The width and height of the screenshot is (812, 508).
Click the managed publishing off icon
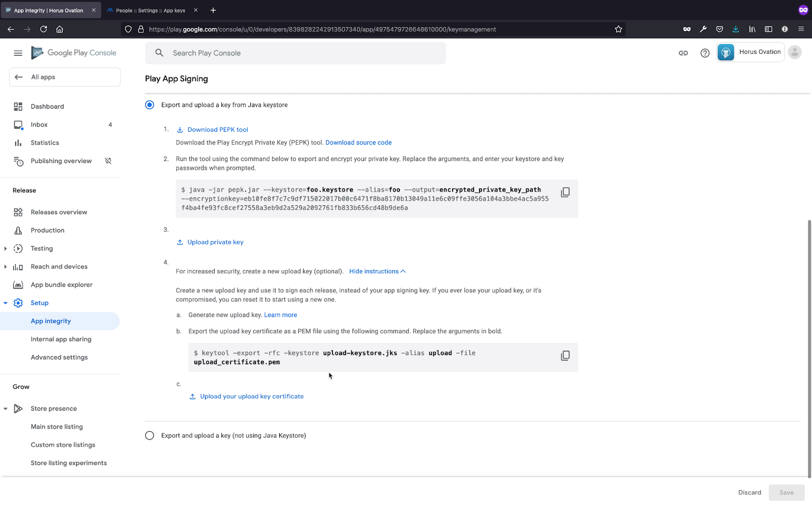pos(108,161)
